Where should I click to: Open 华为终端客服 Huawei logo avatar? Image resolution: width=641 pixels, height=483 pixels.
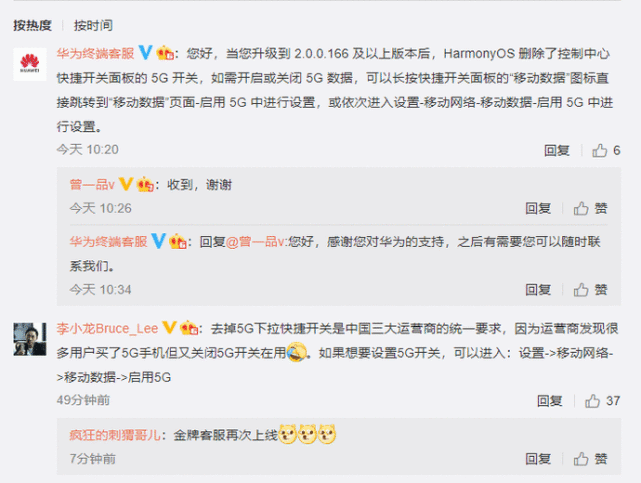click(x=30, y=64)
